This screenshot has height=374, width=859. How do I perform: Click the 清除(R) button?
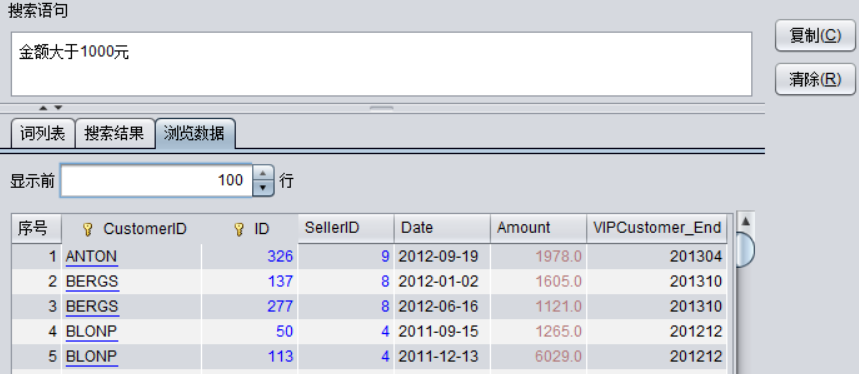point(815,79)
